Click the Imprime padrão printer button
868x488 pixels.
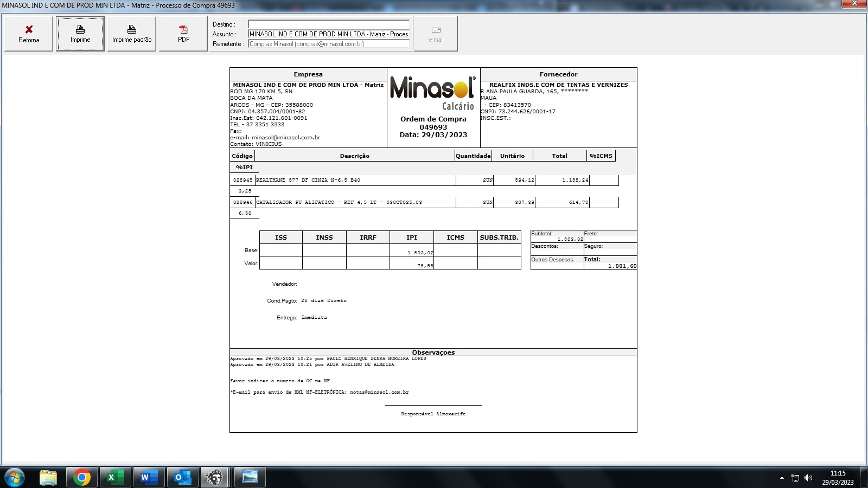[x=132, y=34]
